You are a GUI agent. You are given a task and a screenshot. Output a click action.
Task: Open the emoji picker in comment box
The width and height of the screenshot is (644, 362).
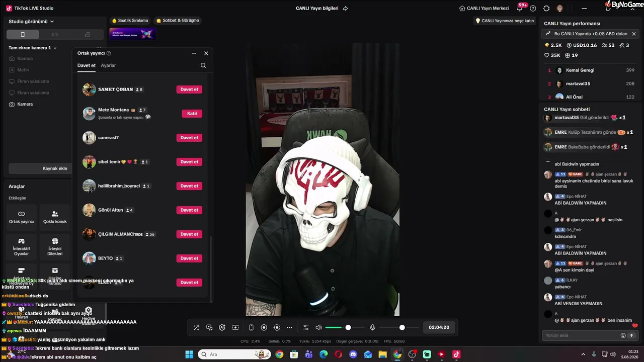click(623, 335)
